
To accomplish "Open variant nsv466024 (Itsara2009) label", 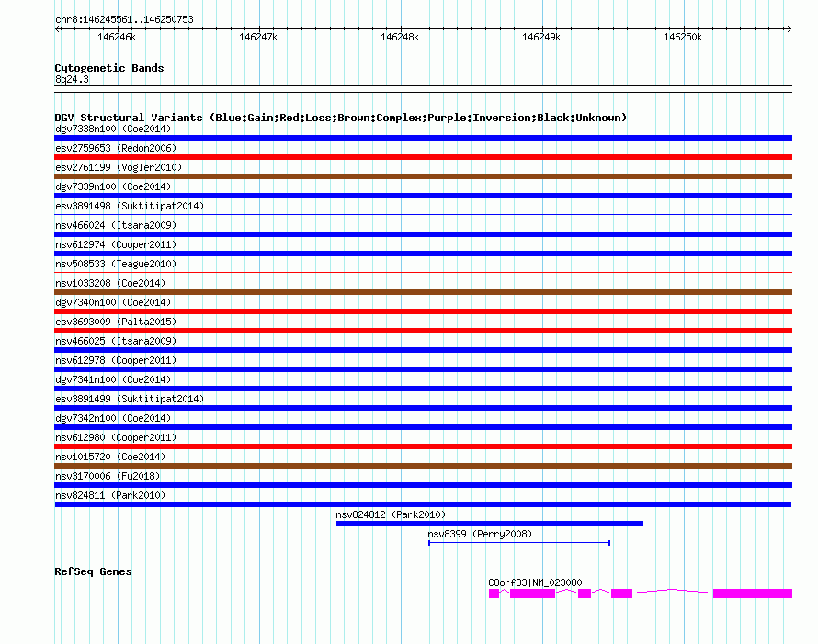I will click(x=116, y=225).
